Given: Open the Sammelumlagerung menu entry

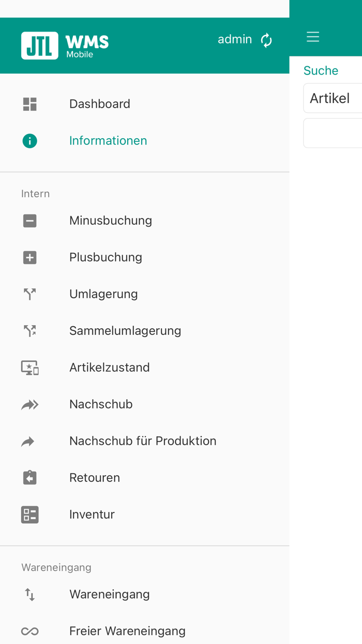Looking at the screenshot, I should (x=125, y=330).
